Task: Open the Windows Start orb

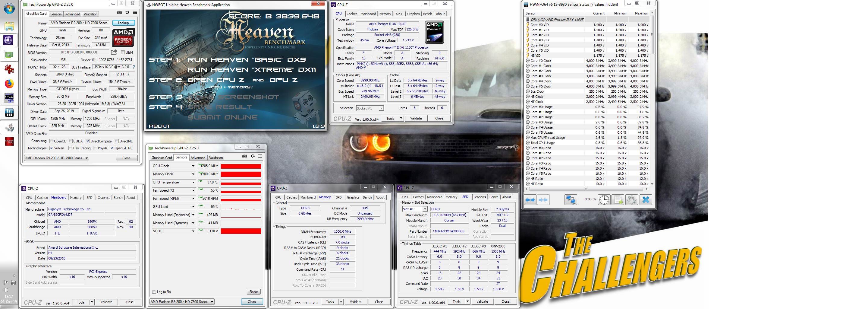Action: [x=9, y=8]
